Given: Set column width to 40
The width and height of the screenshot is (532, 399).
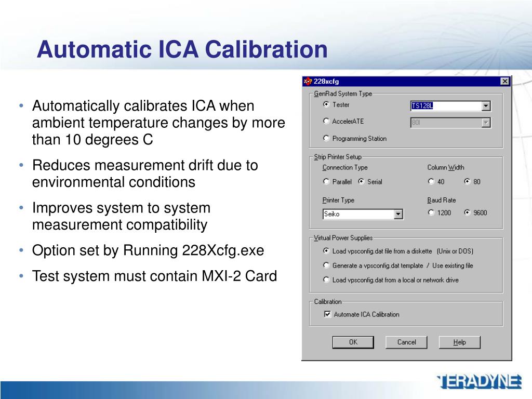Looking at the screenshot, I should (x=431, y=181).
